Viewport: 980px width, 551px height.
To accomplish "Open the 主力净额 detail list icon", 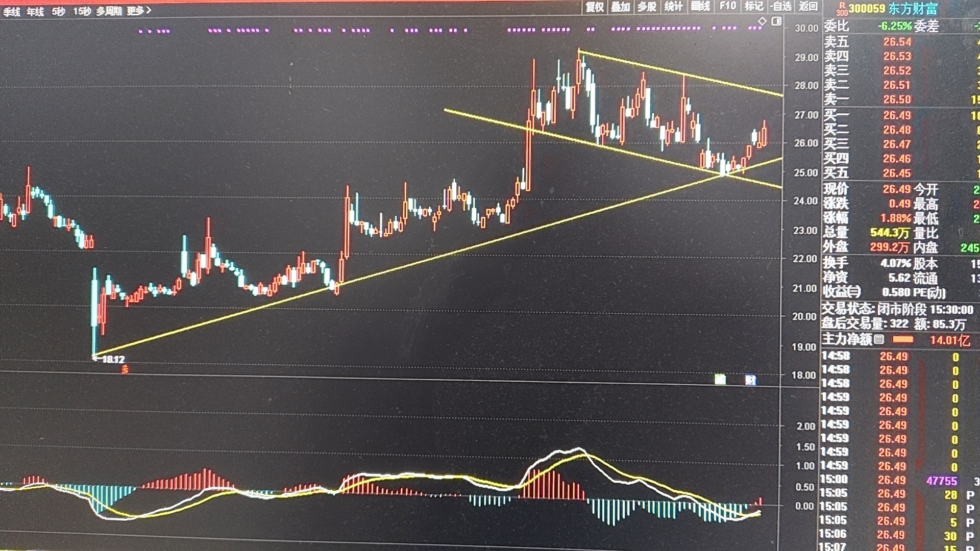I will tap(879, 339).
